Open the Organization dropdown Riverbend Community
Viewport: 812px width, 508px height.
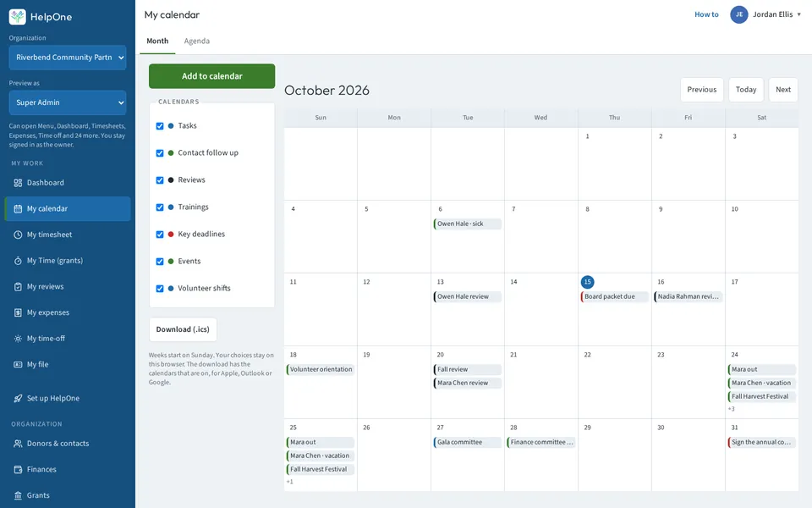pyautogui.click(x=68, y=57)
